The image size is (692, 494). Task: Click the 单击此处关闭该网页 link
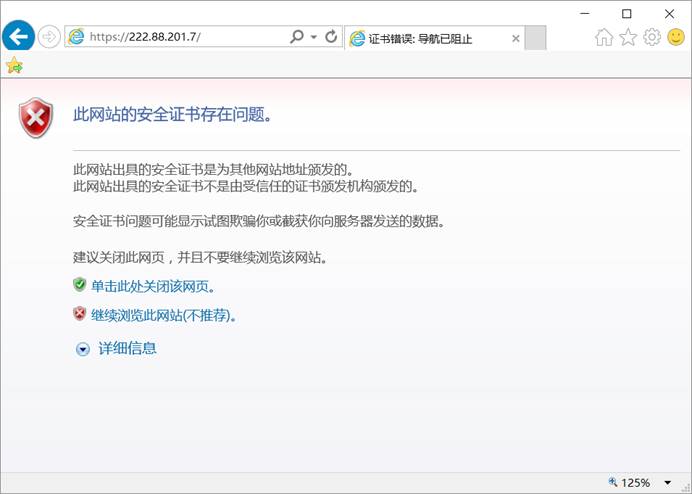click(153, 286)
